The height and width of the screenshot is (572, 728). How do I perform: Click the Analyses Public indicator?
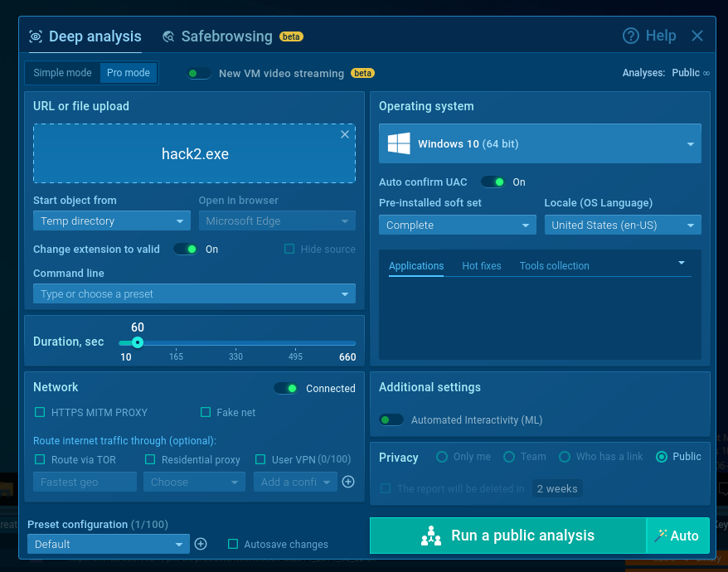666,73
